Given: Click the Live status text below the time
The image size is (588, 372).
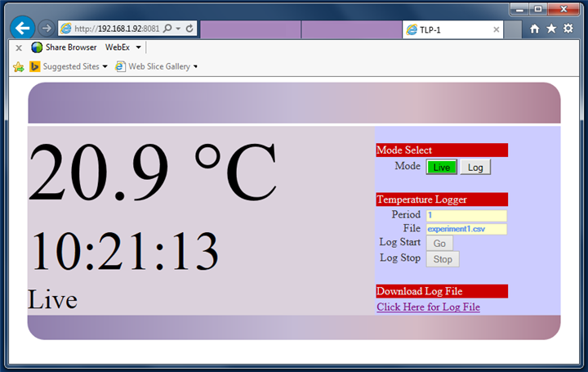Looking at the screenshot, I should 52,300.
